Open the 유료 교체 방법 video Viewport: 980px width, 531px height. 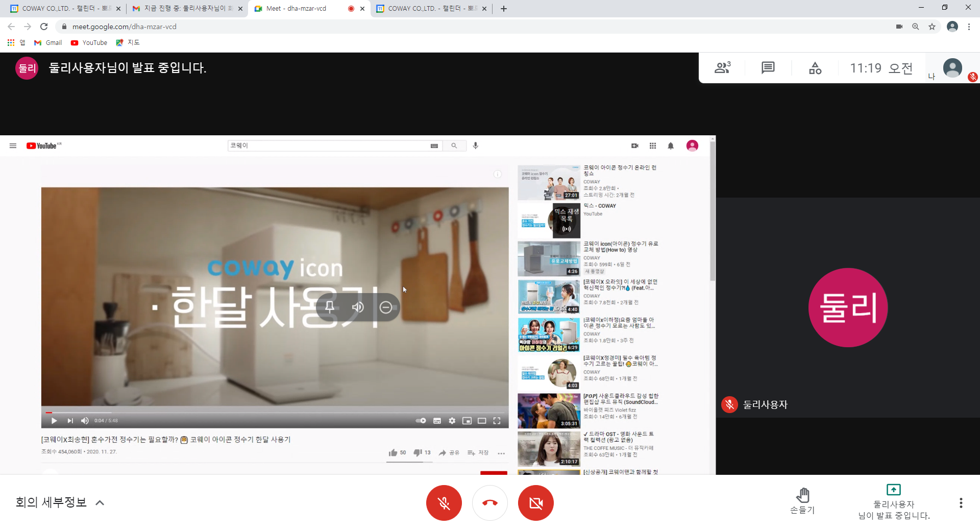coord(588,258)
